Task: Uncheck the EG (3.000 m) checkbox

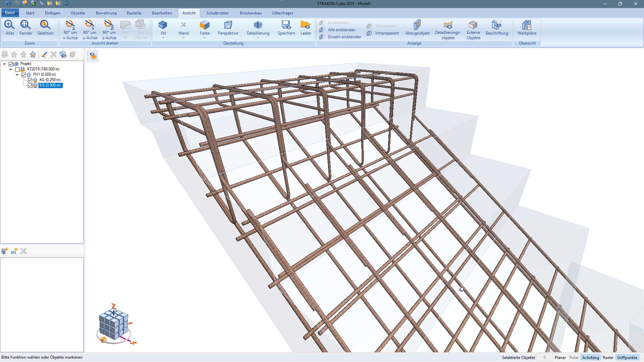Action: (x=30, y=85)
